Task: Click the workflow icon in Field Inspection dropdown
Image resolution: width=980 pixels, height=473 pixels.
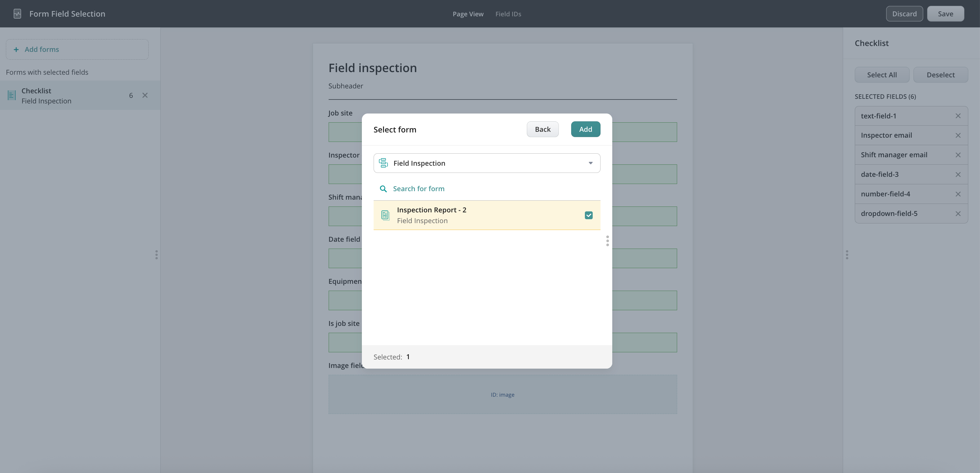Action: pos(383,163)
